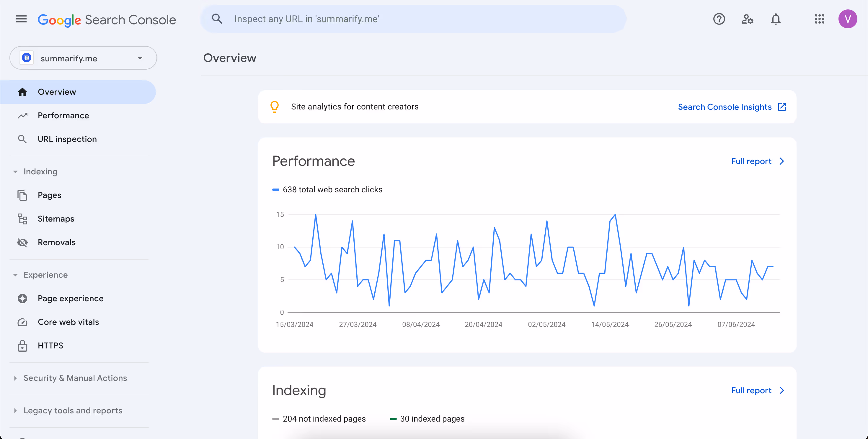
Task: Collapse the Experience sidebar section
Action: [x=15, y=275]
